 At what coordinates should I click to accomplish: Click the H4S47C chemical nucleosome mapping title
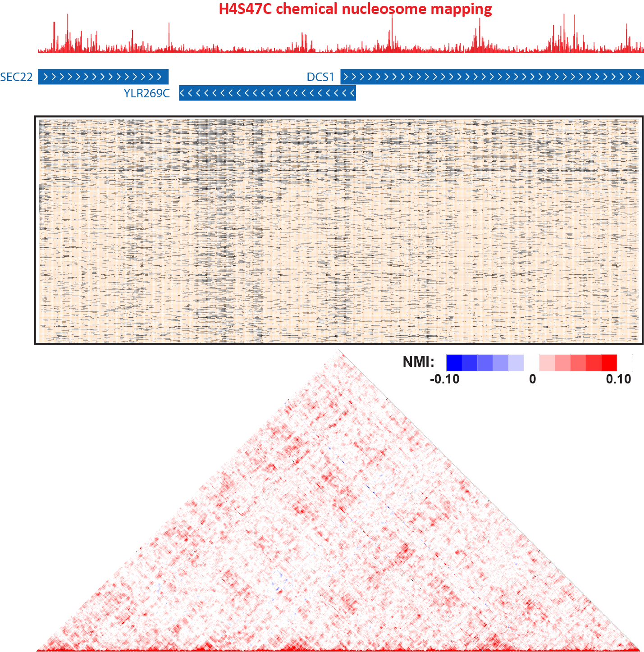pyautogui.click(x=355, y=9)
